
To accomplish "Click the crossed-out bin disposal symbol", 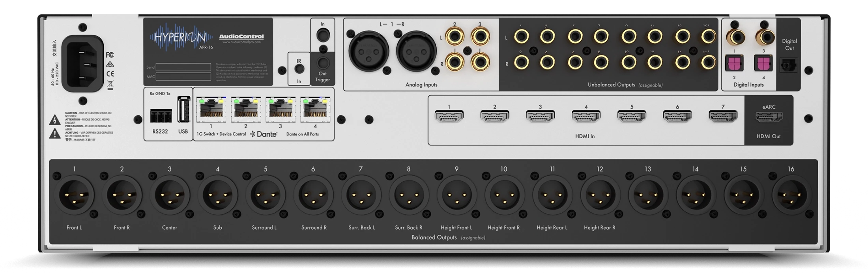I will click(x=110, y=84).
